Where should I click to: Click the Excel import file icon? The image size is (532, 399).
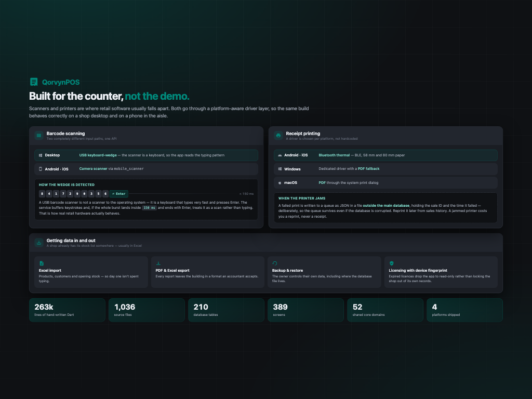pyautogui.click(x=42, y=263)
